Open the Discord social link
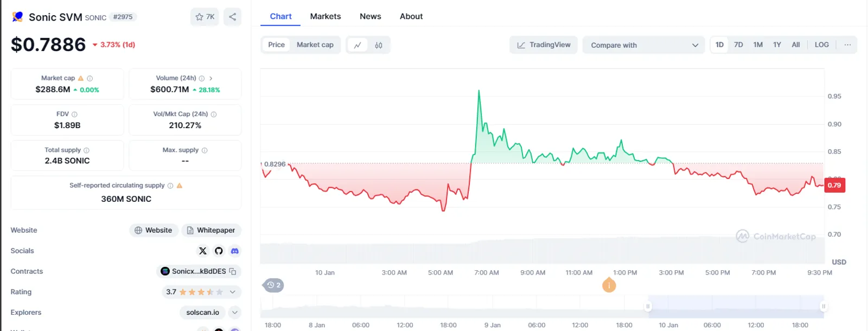Image resolution: width=868 pixels, height=331 pixels. 235,251
